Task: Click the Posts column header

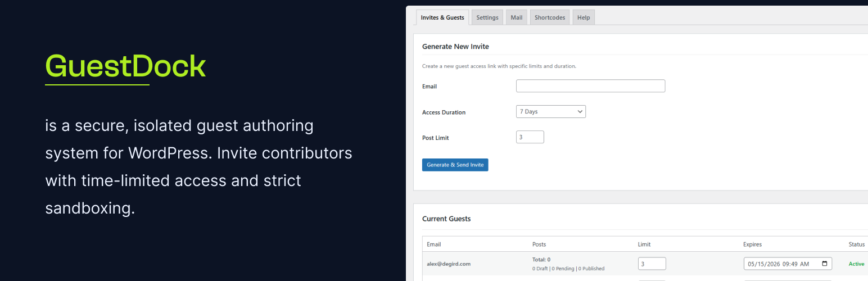Action: tap(539, 244)
